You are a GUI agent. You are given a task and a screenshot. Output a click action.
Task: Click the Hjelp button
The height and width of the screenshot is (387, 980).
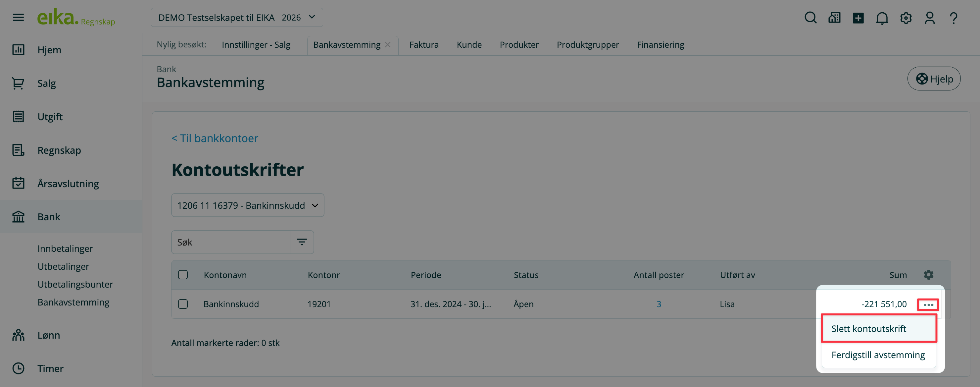click(x=934, y=79)
